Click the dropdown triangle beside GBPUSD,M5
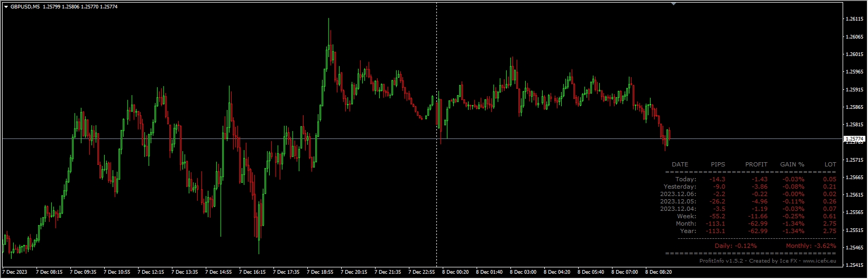The width and height of the screenshot is (868, 279). coord(6,6)
